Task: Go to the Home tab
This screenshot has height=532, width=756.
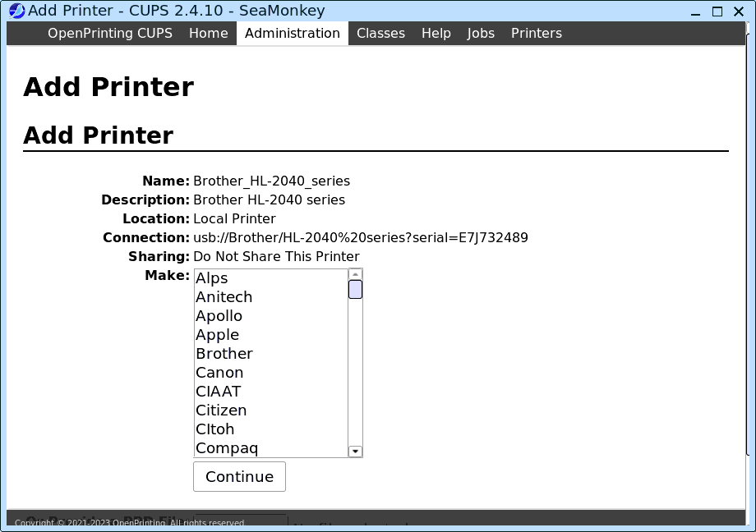Action: [x=208, y=33]
